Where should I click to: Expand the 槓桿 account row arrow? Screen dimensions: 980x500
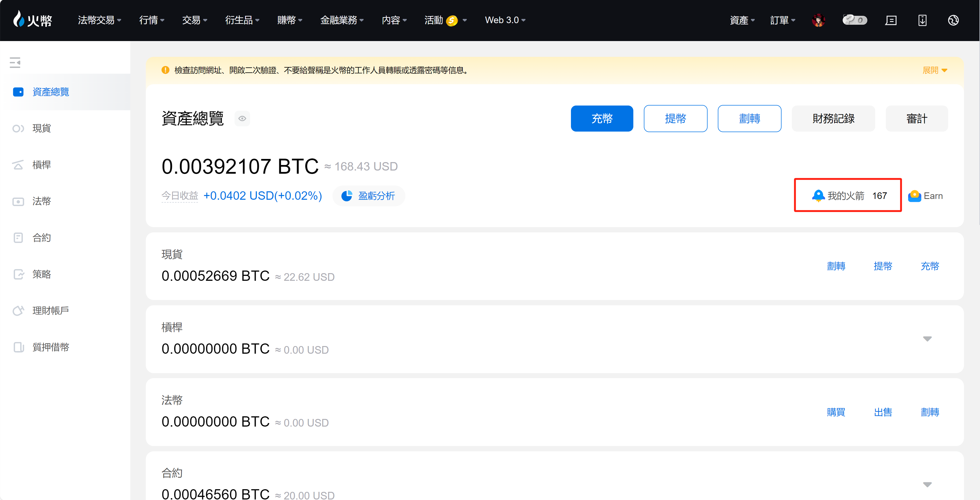(x=928, y=339)
